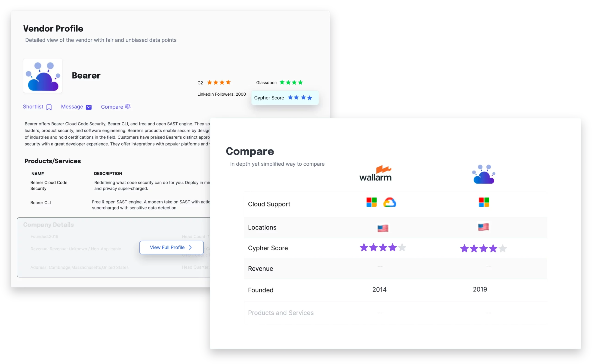
Task: Click the Message envelope icon
Action: (x=89, y=107)
